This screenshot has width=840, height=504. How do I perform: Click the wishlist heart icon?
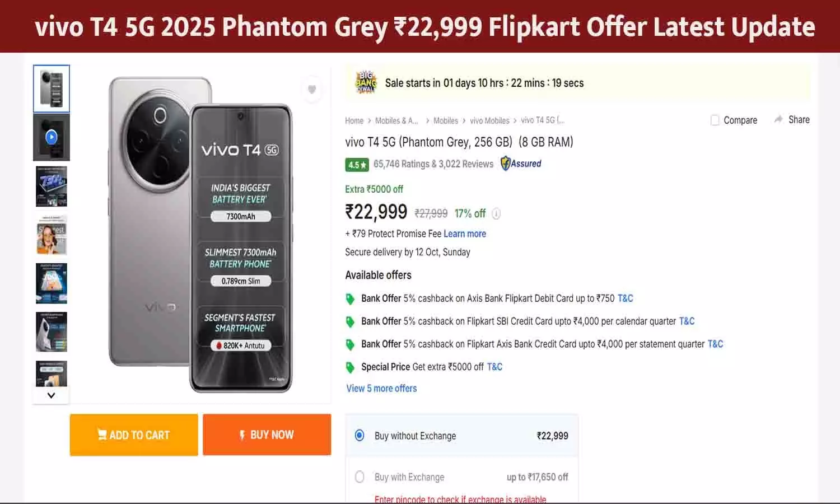click(x=312, y=90)
